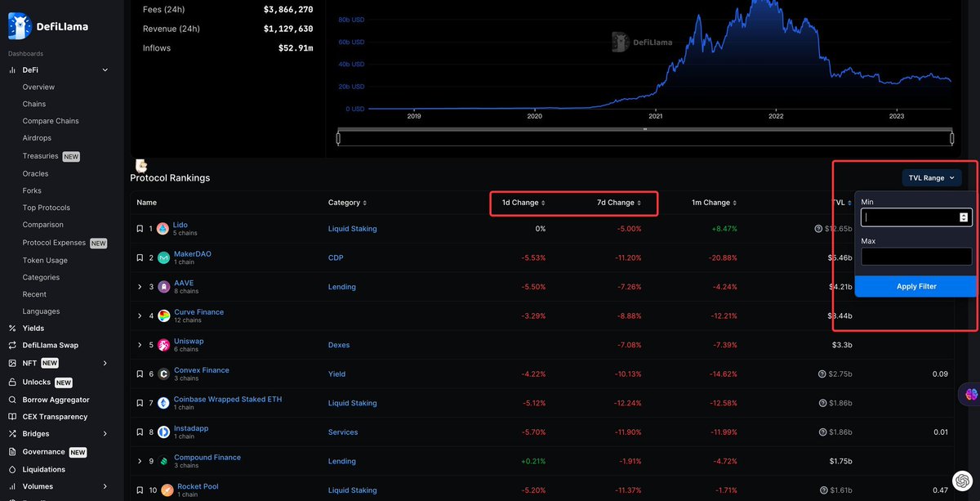Click the Lido token logo
Image resolution: width=980 pixels, height=501 pixels.
click(x=163, y=229)
